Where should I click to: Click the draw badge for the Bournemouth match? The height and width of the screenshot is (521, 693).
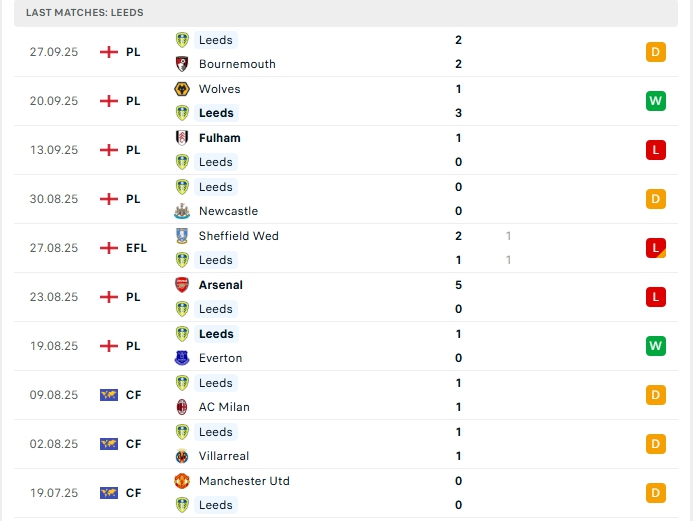pyautogui.click(x=656, y=52)
